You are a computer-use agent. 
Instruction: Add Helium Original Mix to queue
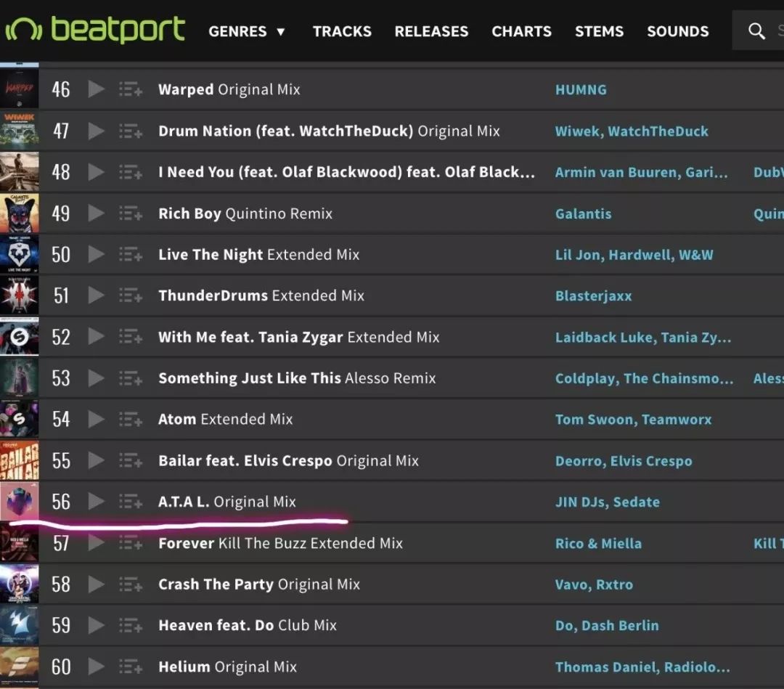(131, 666)
